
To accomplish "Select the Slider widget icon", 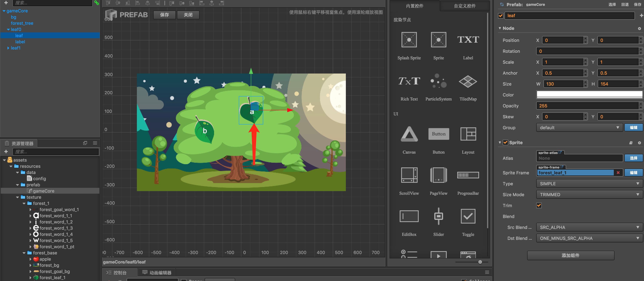I will tap(438, 216).
